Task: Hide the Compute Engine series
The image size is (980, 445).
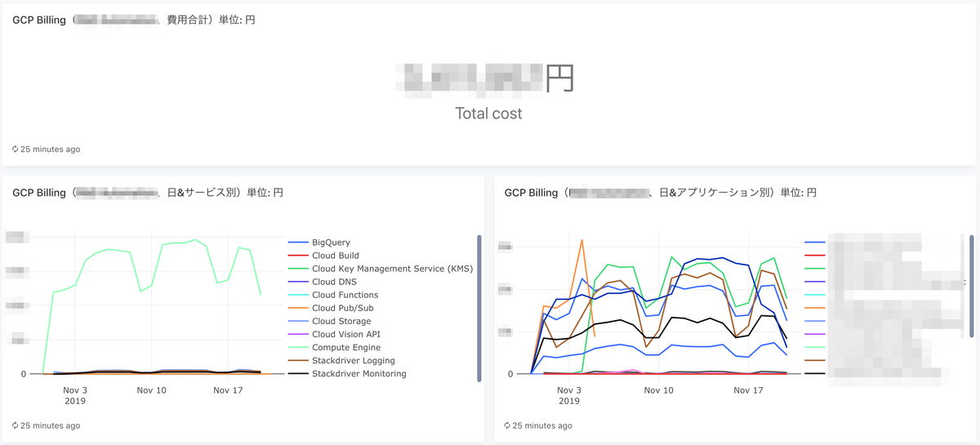Action: (x=334, y=347)
